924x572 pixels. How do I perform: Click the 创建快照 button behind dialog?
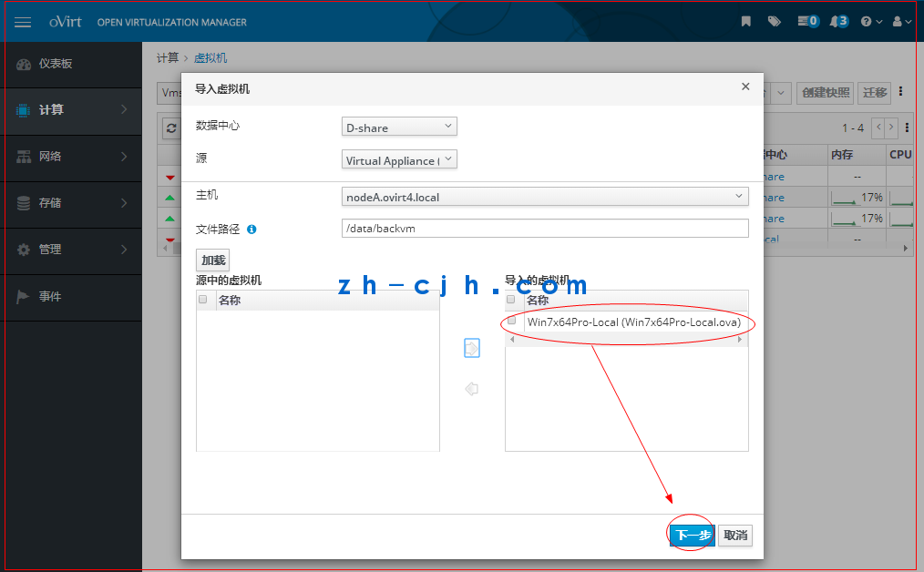pyautogui.click(x=826, y=93)
